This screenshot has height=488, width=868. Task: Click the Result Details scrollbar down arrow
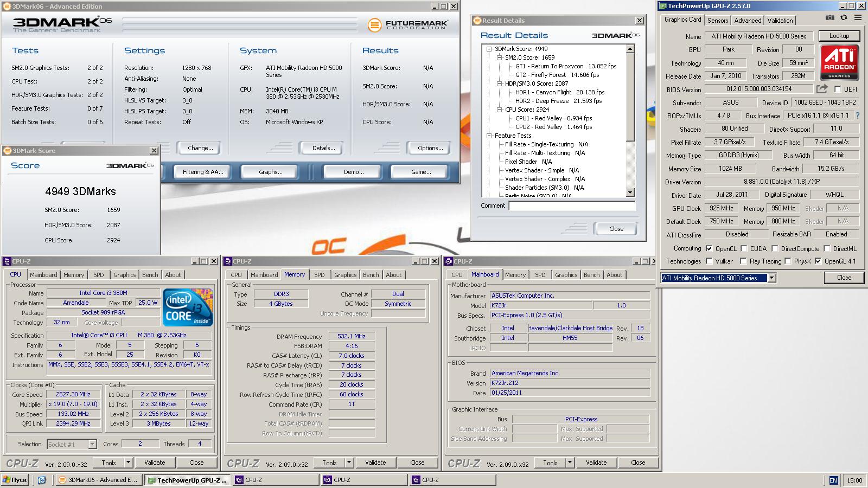(x=630, y=192)
